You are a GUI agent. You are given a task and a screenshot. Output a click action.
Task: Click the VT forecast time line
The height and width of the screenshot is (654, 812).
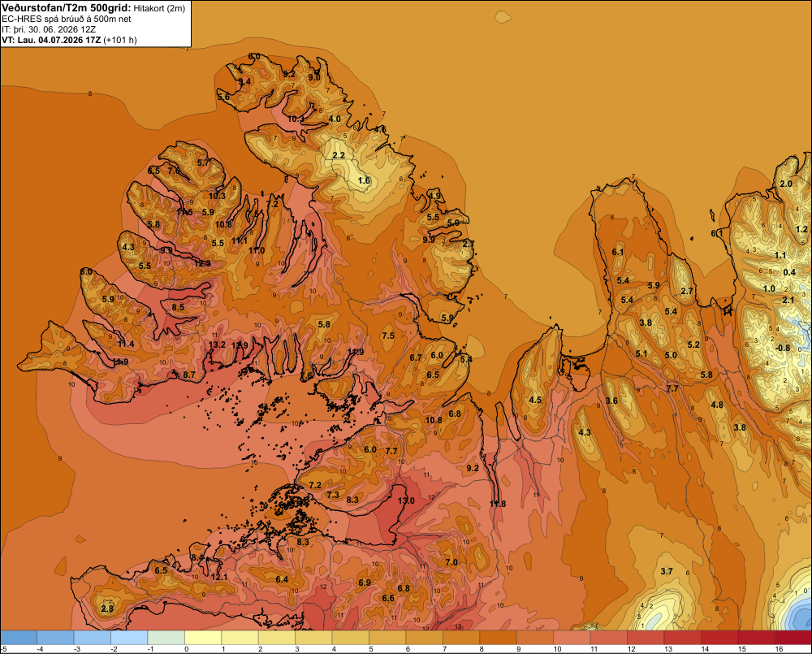pos(69,40)
